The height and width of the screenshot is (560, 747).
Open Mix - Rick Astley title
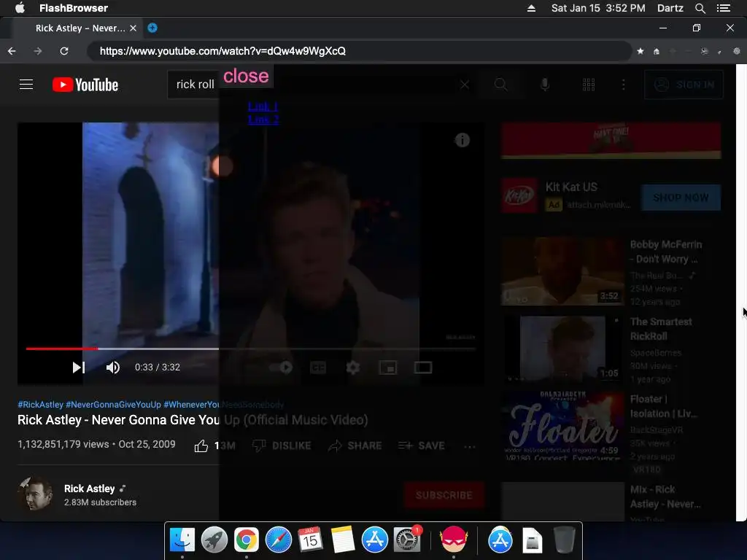(665, 497)
